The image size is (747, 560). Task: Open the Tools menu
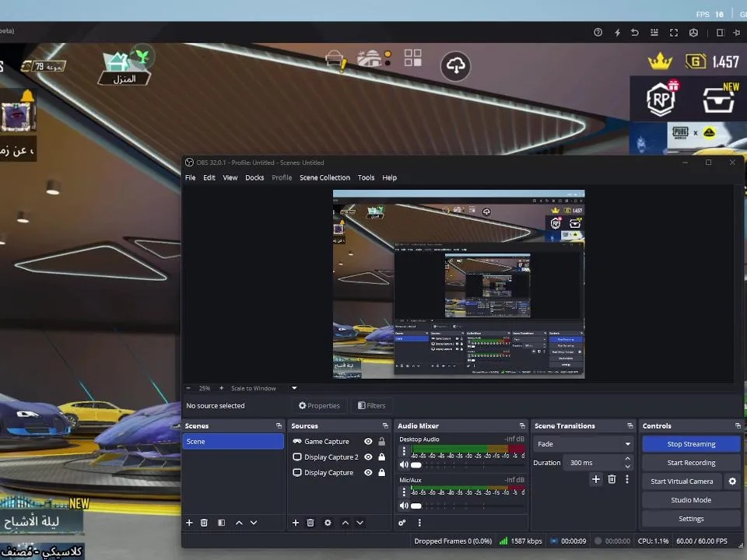click(x=366, y=177)
